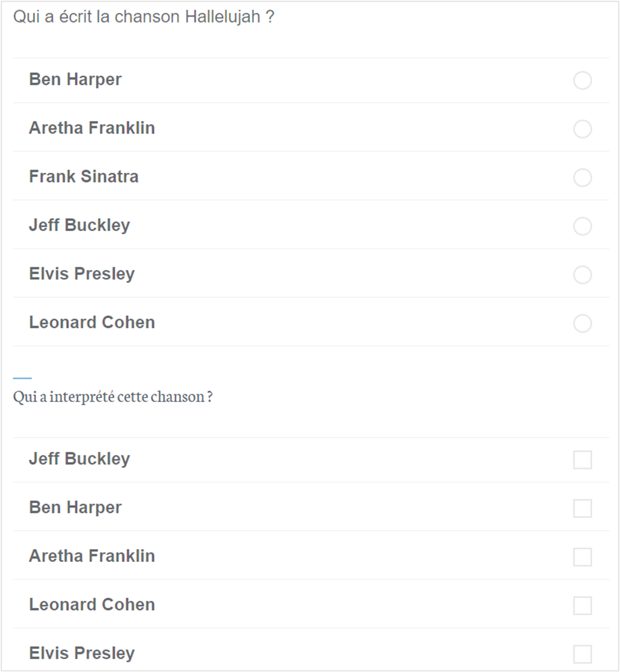Screen dimensions: 620x672
Task: Click the question text about who wrote Hallelujah
Action: pos(144,17)
